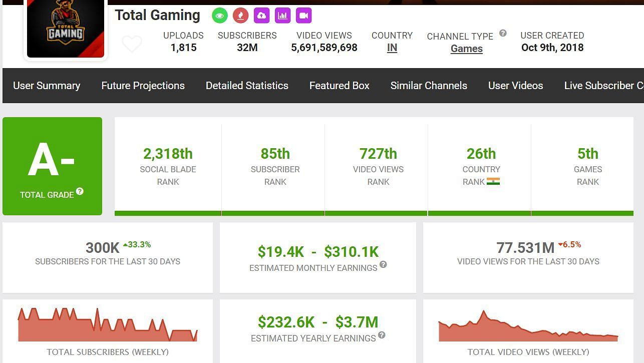Click the 5th games rank

tap(588, 153)
